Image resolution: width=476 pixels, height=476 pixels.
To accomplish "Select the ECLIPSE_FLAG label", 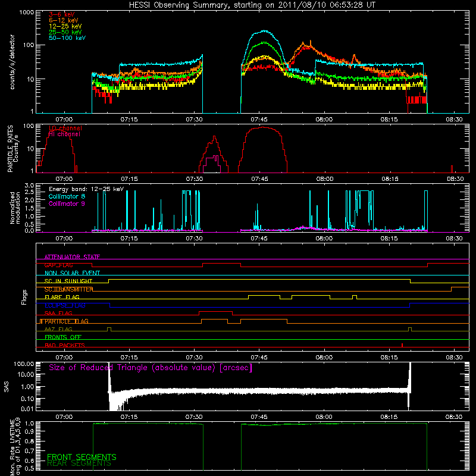I will pos(65,305).
